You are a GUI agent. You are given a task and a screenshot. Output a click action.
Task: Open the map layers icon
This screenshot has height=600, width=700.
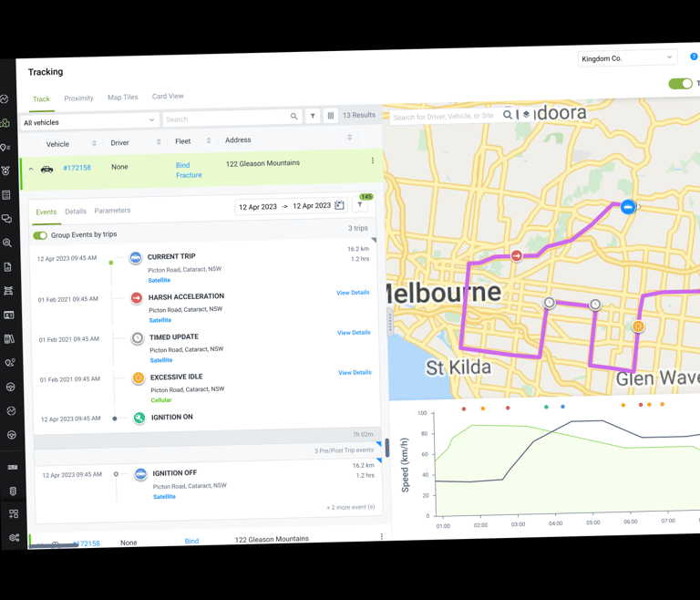[x=526, y=114]
